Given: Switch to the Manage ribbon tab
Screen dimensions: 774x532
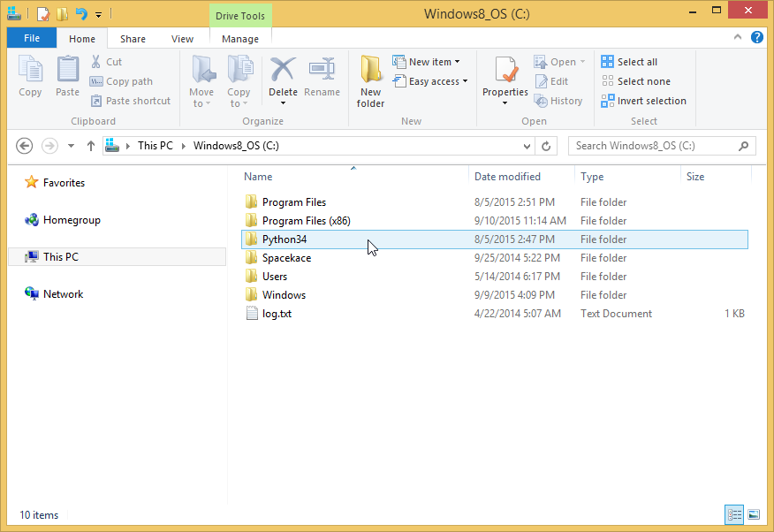Looking at the screenshot, I should point(240,39).
